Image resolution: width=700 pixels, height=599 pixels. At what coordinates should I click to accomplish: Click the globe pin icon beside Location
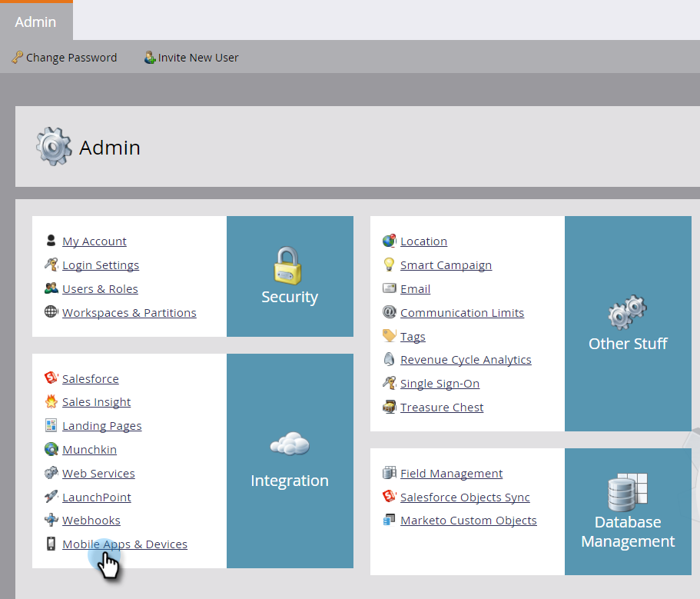(390, 241)
